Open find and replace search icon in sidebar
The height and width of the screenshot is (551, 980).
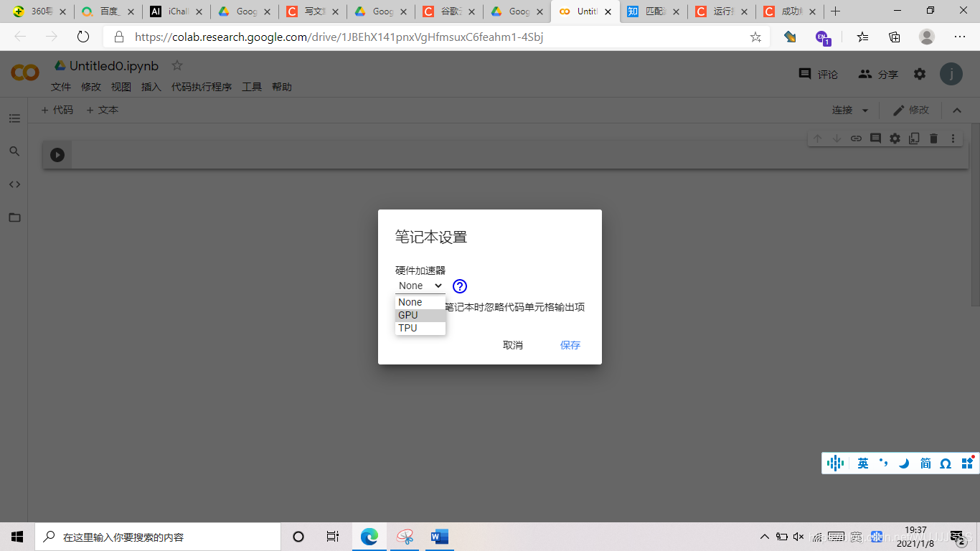[14, 151]
